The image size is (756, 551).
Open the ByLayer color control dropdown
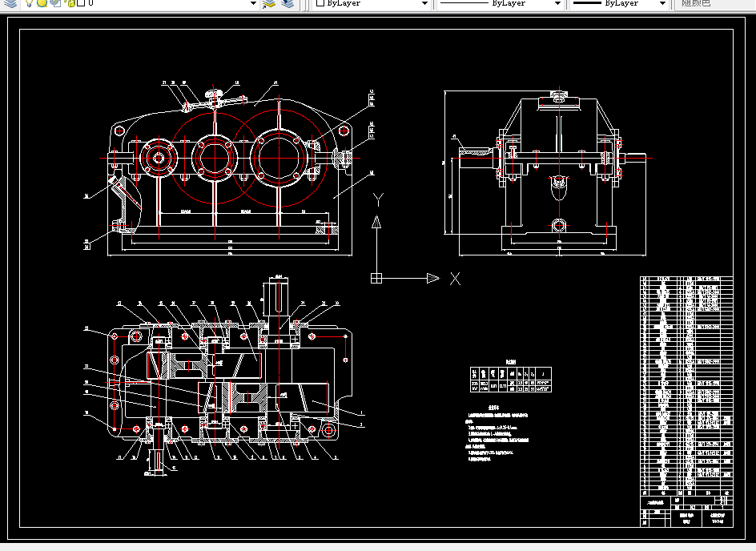point(372,3)
